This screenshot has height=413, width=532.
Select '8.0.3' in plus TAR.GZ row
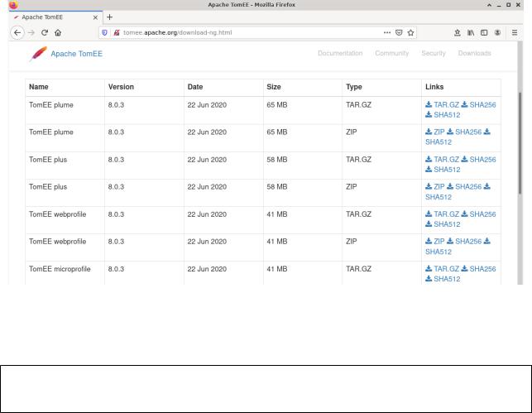click(116, 160)
